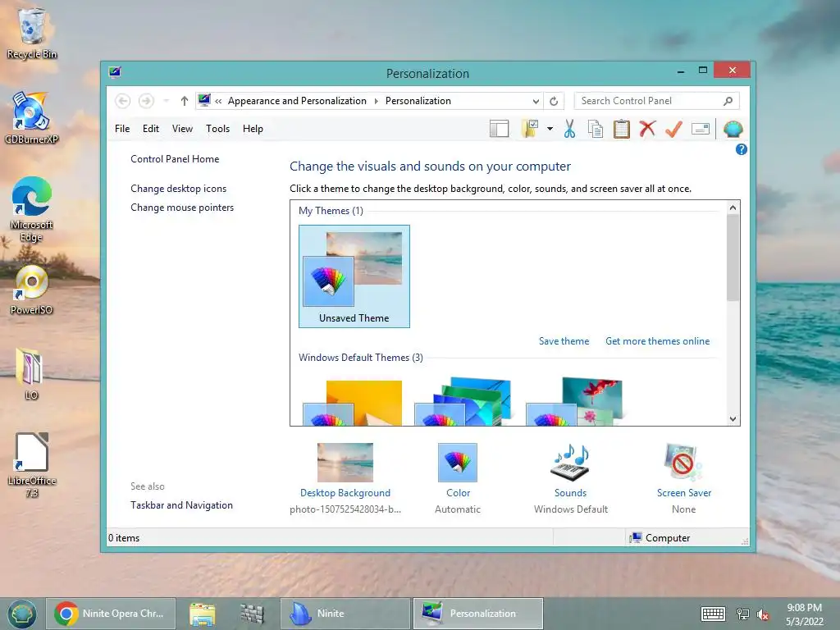Open the Color settings icon
This screenshot has height=630, width=840.
(x=458, y=463)
